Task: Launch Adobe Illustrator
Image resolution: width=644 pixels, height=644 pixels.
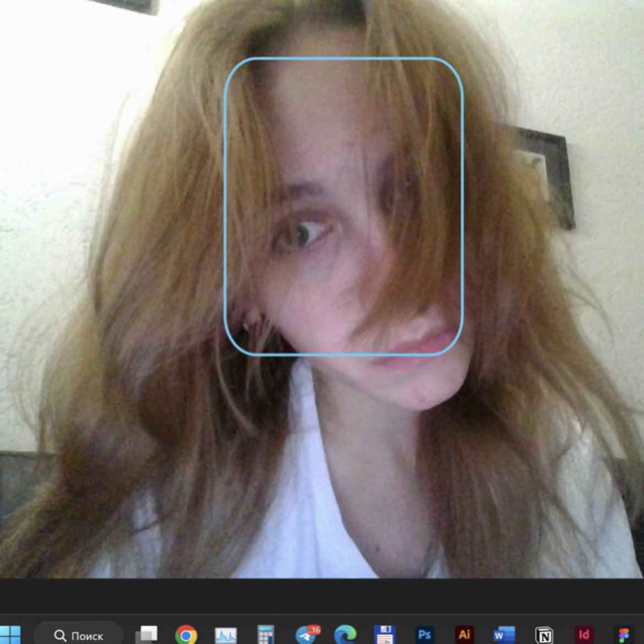Action: tap(465, 635)
